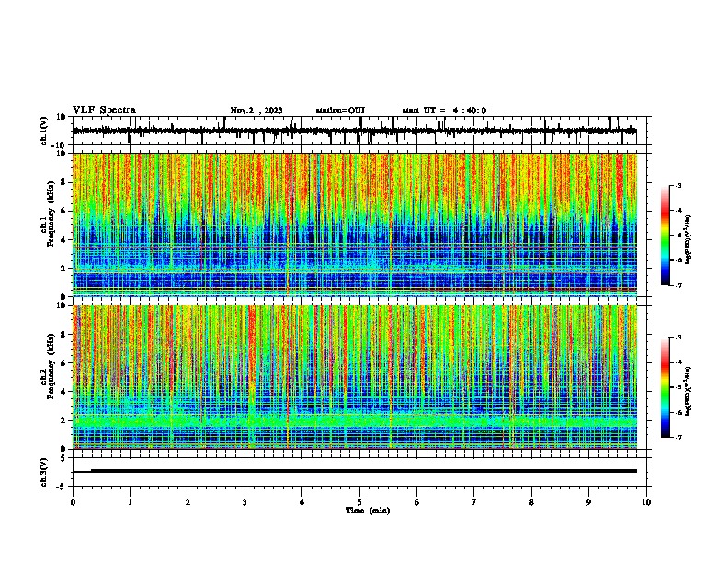Screen dimensions: 728x563
Task: Click the "-5" tick on the ch.3(V) axis
Action: click(62, 487)
